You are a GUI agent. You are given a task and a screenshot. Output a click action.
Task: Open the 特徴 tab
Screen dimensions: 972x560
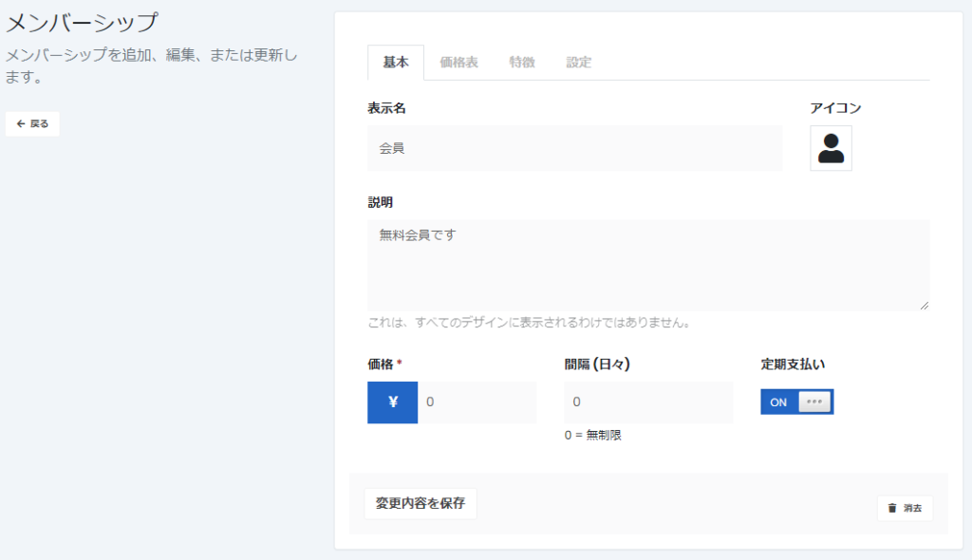click(522, 63)
